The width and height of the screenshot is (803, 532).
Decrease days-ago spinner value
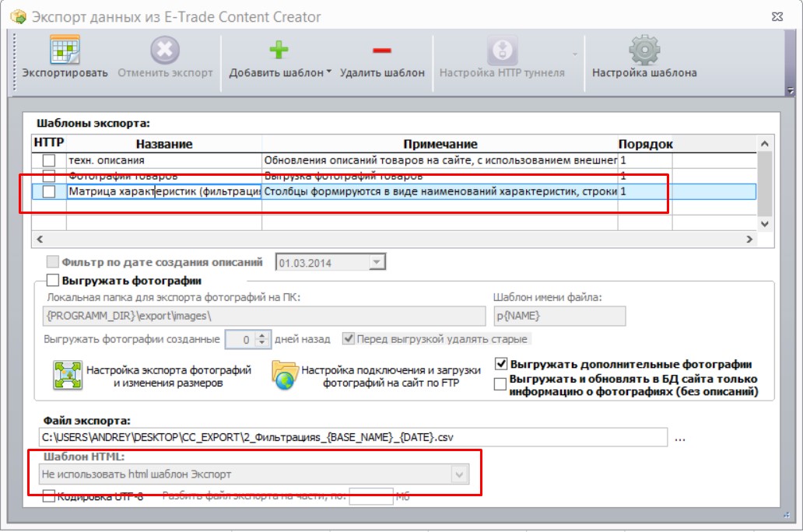[x=262, y=342]
